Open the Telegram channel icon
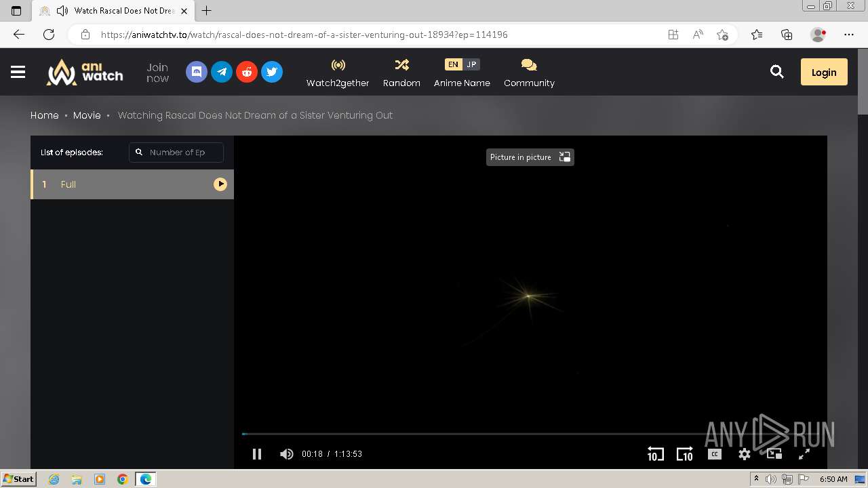The image size is (868, 488). click(x=222, y=72)
